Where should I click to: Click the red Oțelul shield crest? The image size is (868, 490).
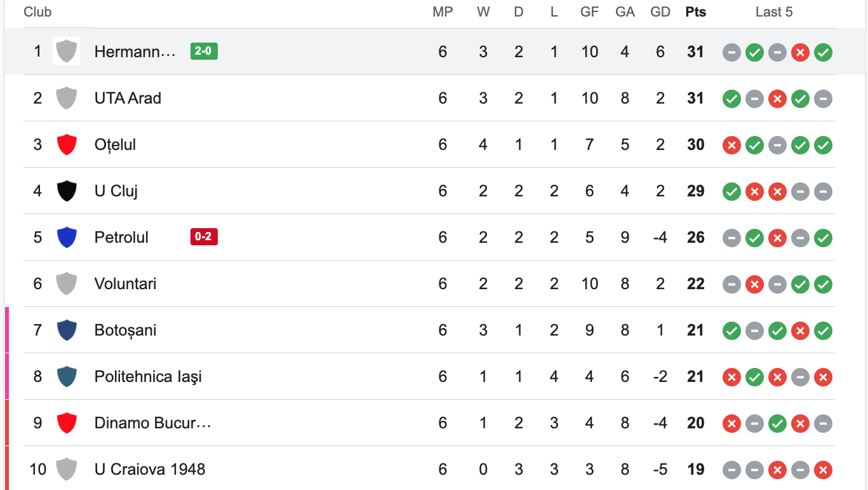[67, 144]
